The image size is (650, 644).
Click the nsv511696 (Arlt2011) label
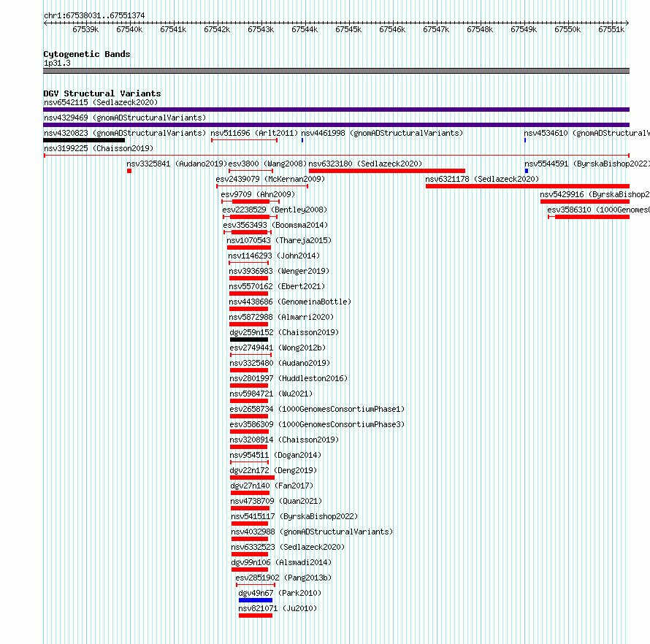point(255,133)
